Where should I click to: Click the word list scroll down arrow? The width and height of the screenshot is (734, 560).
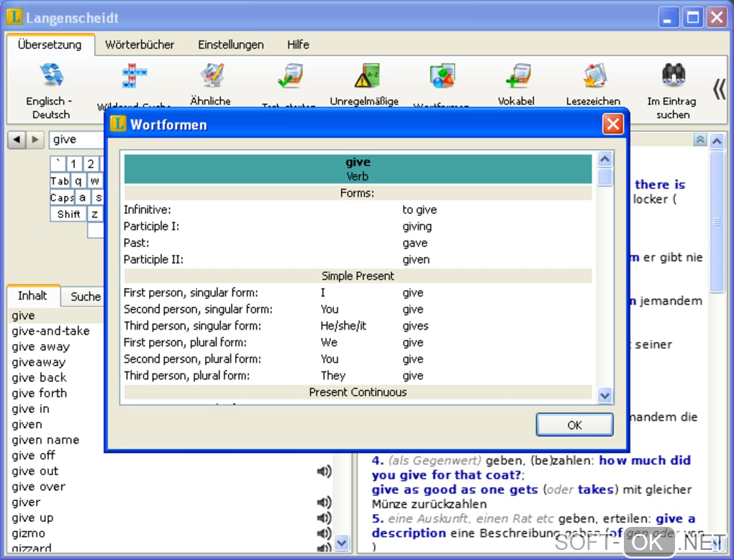(342, 543)
